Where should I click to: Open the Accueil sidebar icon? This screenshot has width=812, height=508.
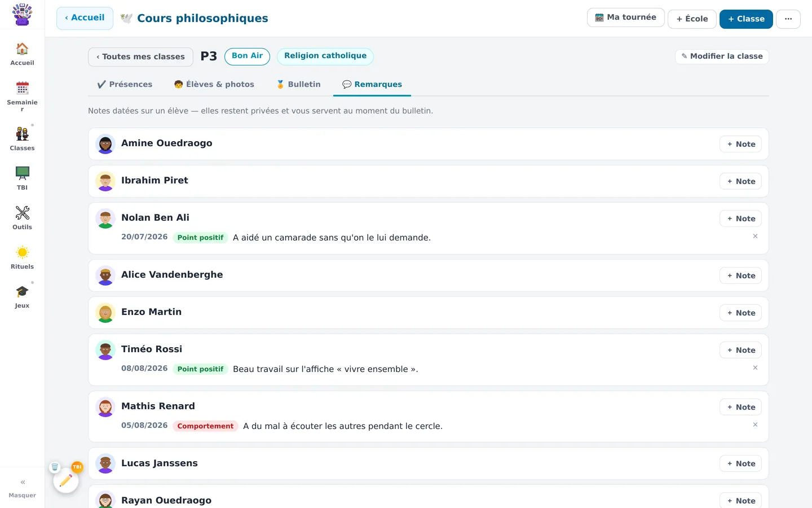[x=22, y=54]
